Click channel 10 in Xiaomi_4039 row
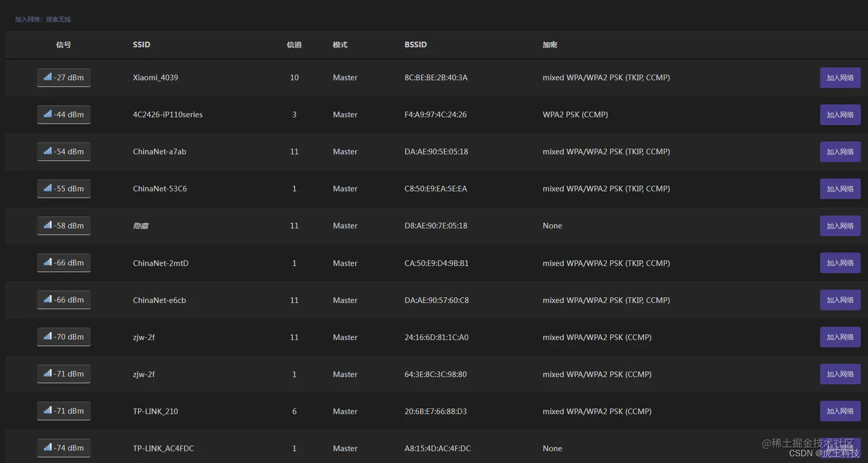The image size is (868, 463). 294,77
